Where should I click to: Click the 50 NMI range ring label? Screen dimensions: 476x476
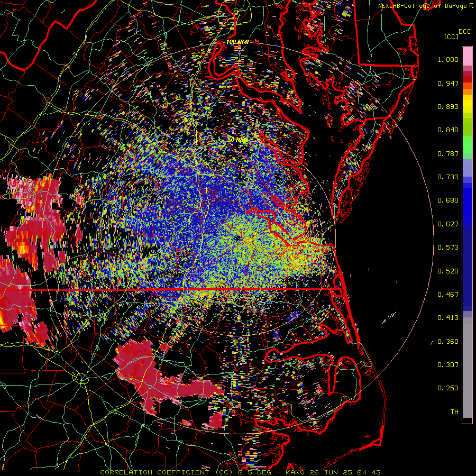coord(237,140)
